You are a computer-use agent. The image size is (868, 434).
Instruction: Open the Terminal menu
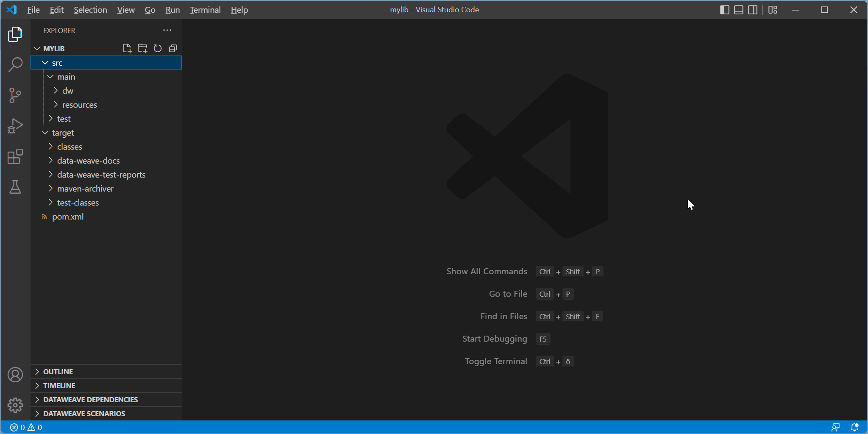pos(205,10)
